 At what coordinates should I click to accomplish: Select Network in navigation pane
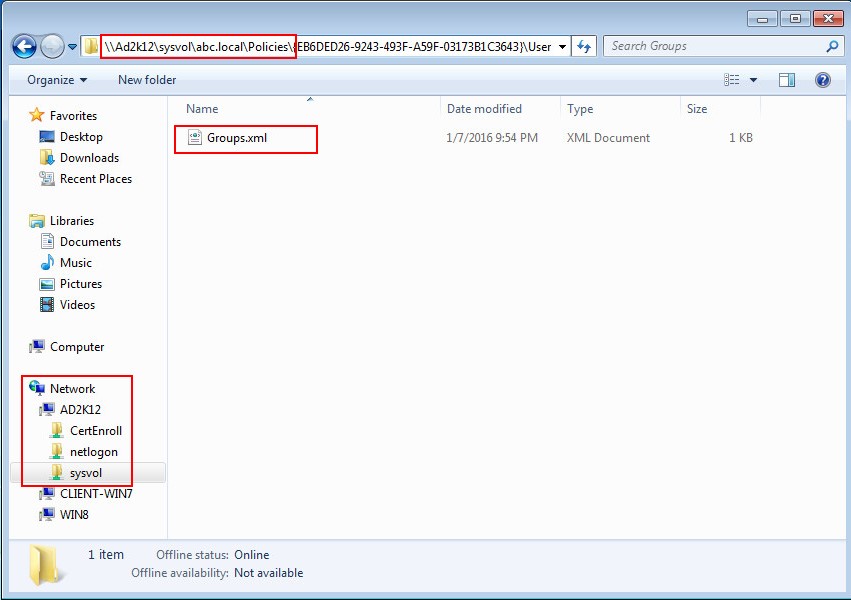(73, 389)
